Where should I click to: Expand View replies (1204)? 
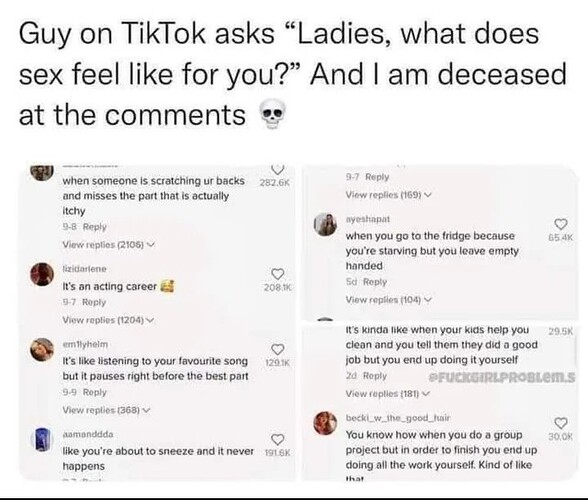(108, 320)
